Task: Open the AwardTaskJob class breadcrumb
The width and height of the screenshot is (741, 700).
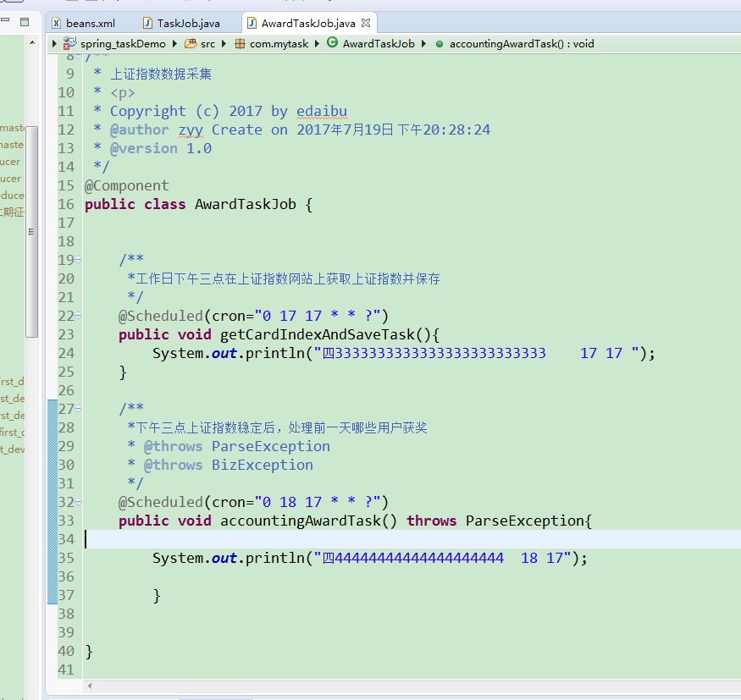Action: click(379, 44)
